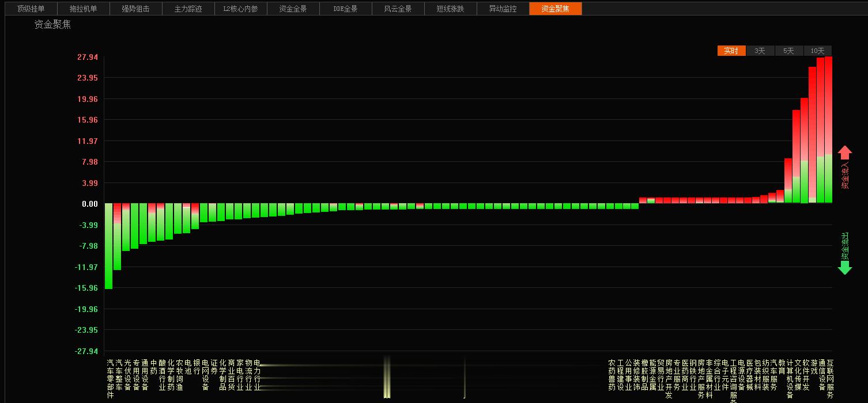Click the 酿酒行业 sector label
This screenshot has width=868, height=403.
click(x=162, y=375)
